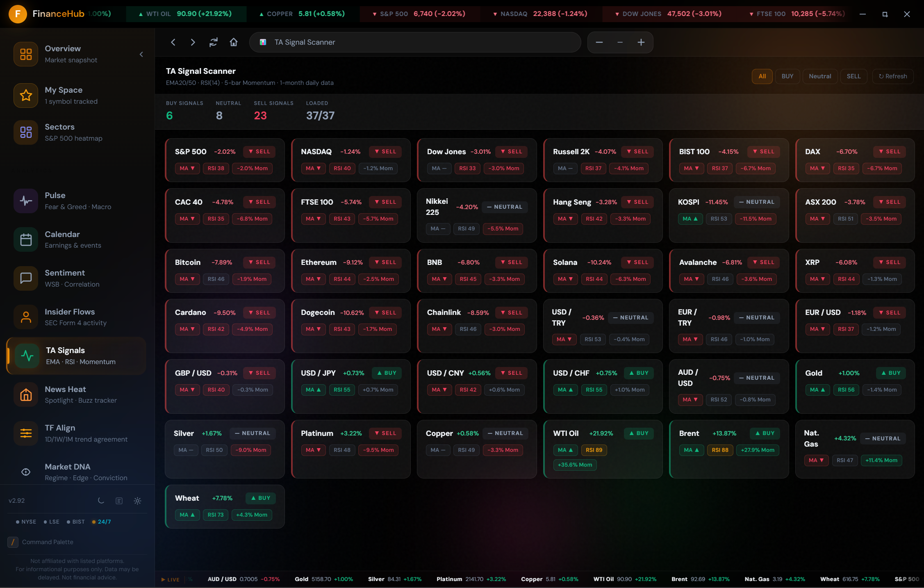
Task: Click the BUY SIGNALS count 6
Action: [169, 116]
